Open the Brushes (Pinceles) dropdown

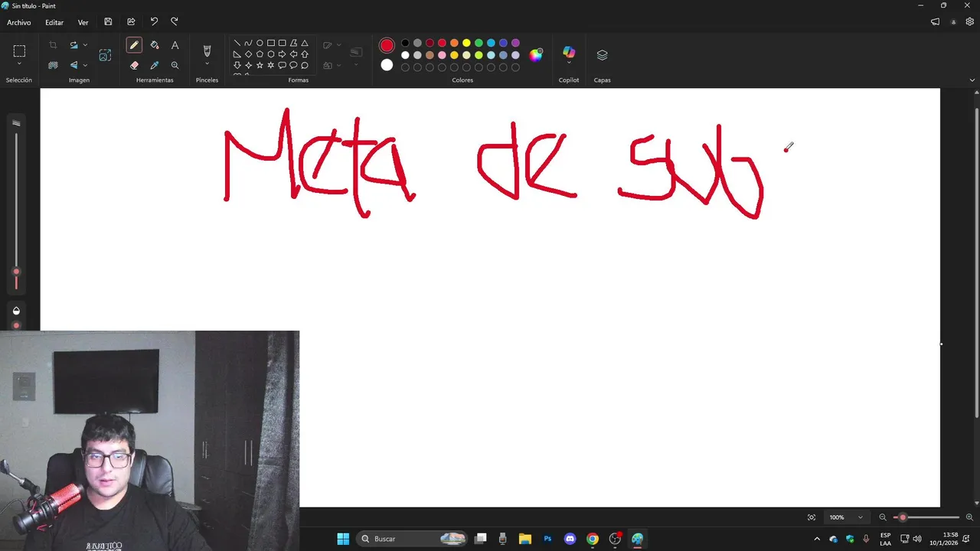coord(207,64)
